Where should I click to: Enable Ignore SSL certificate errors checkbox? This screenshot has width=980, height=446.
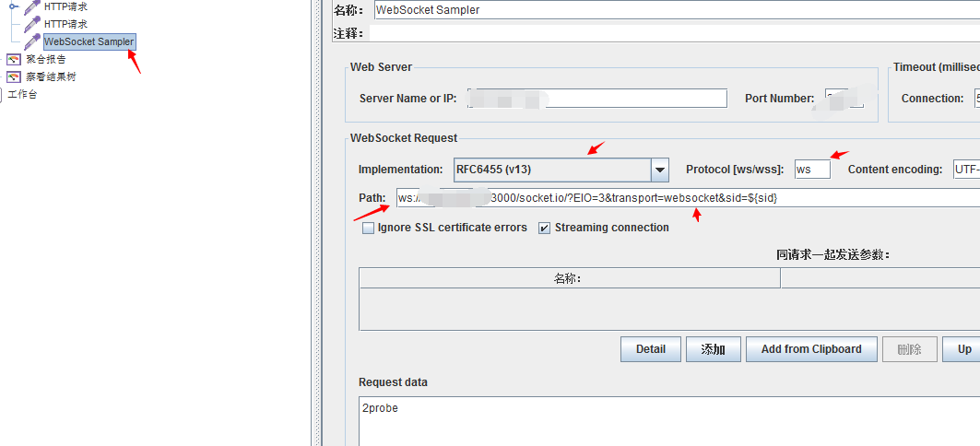point(369,228)
